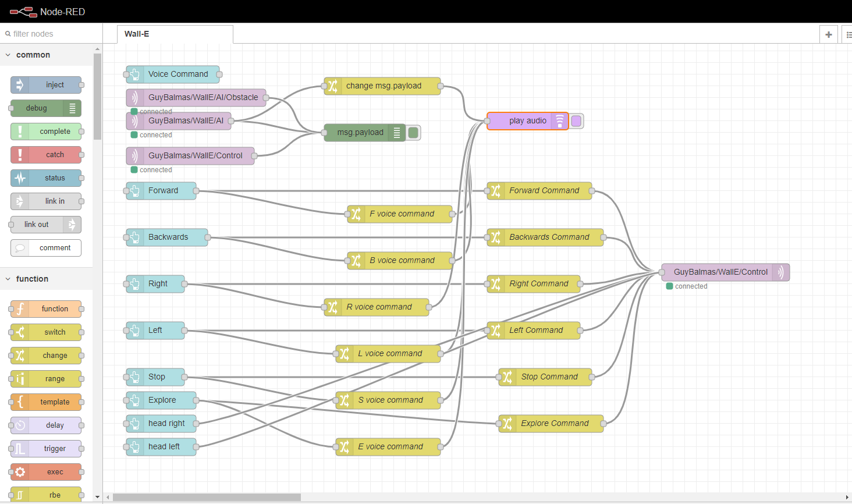852x504 pixels.
Task: Pick the link in palette node
Action: coord(46,201)
